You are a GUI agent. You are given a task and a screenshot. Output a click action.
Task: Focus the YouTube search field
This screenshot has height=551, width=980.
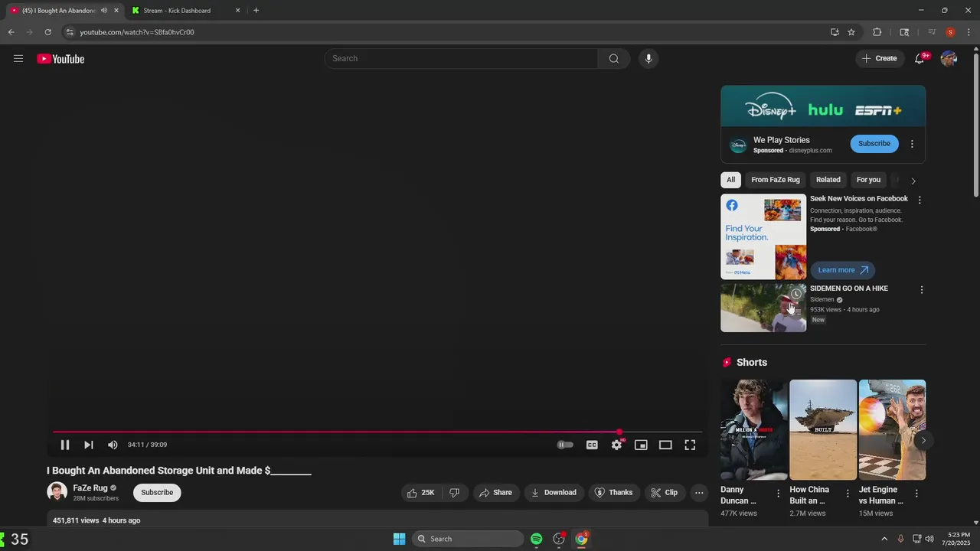point(461,59)
